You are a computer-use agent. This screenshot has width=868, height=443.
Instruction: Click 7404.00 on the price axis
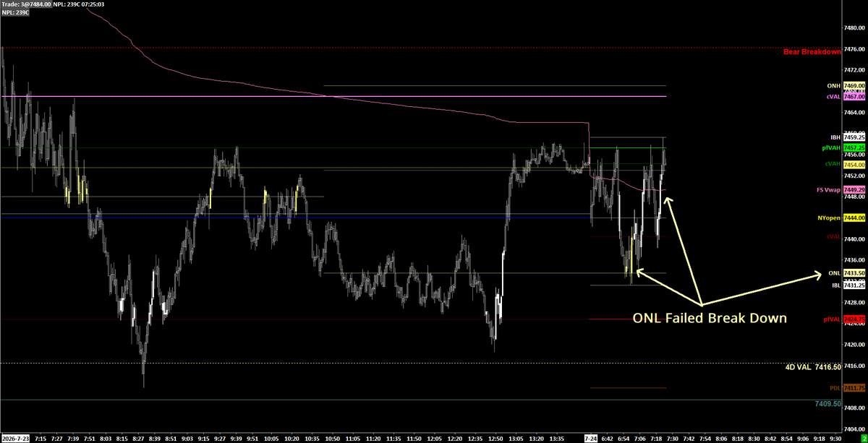point(855,429)
